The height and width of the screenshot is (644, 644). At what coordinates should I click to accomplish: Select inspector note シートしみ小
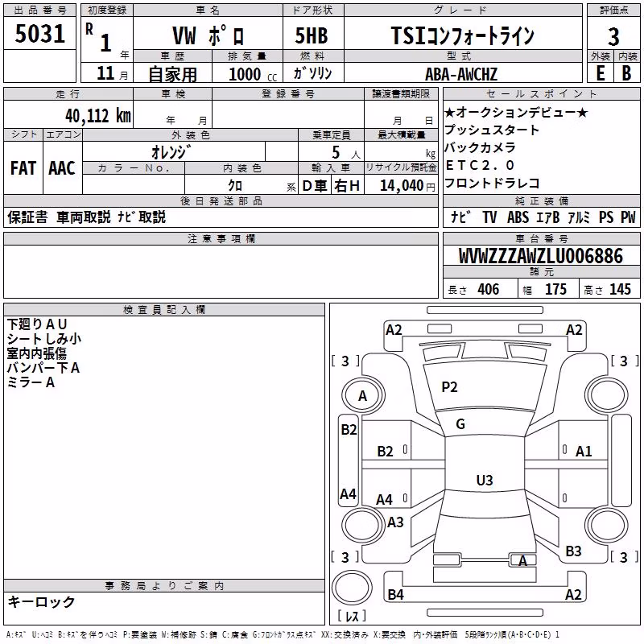(44, 338)
